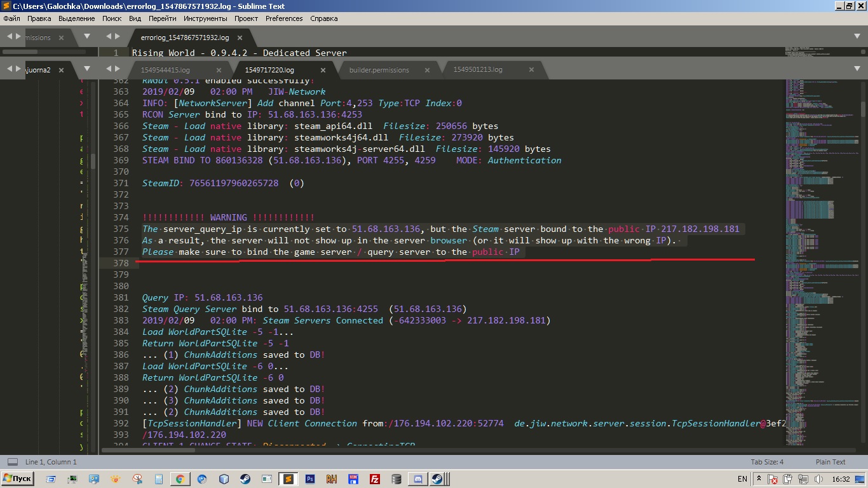
Task: Switch to the 1549544415.log tab
Action: [x=165, y=70]
